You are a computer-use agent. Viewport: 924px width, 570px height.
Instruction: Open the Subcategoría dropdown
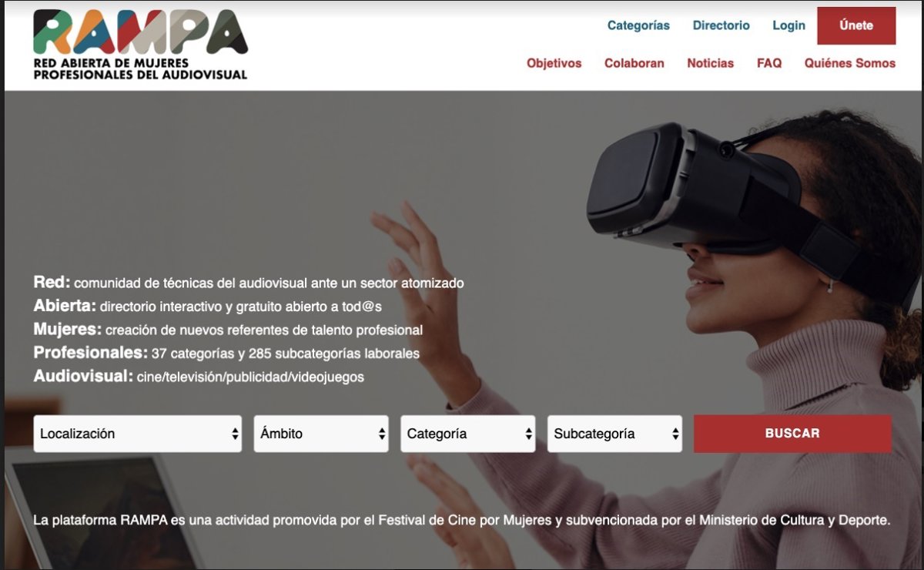coord(614,434)
